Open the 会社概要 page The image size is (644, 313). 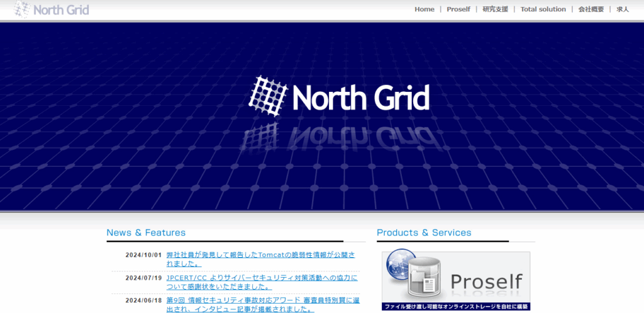point(591,9)
